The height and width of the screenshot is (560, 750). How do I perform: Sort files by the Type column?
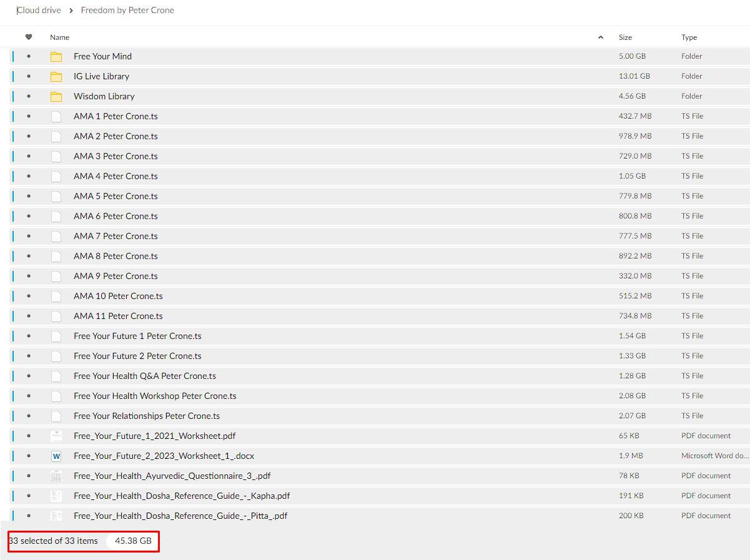[689, 37]
